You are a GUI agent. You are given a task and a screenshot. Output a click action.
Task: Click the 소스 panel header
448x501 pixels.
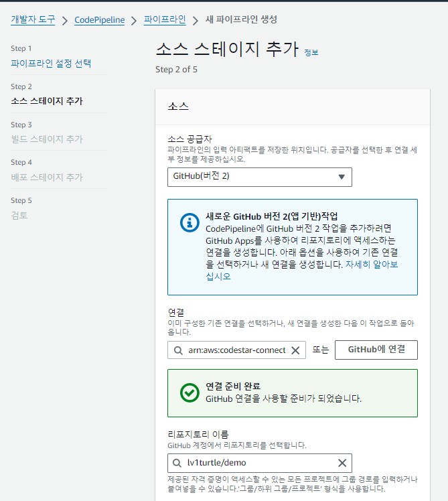293,106
